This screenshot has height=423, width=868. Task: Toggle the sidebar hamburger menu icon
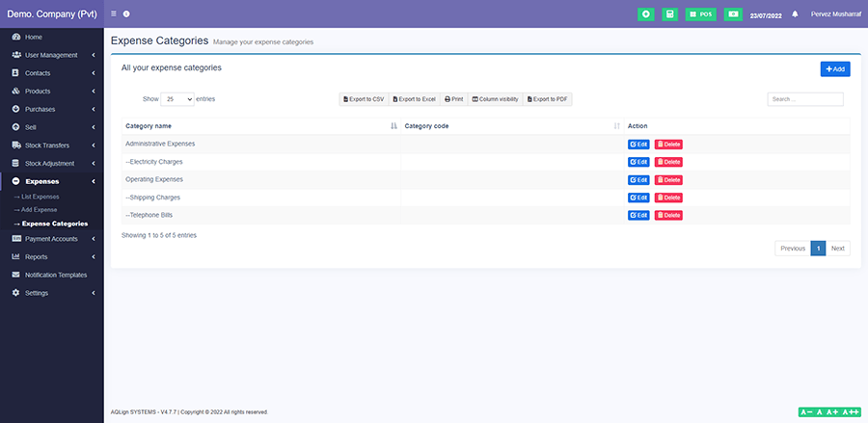[x=114, y=13]
